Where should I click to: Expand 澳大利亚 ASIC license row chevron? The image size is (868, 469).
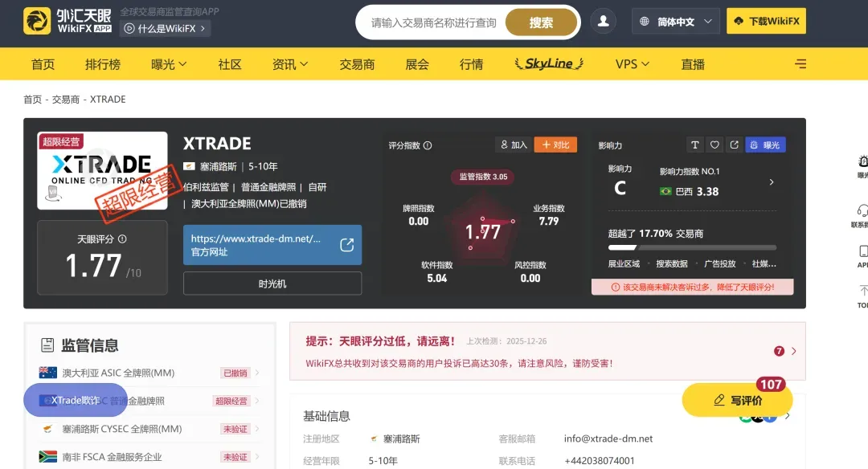click(x=257, y=373)
